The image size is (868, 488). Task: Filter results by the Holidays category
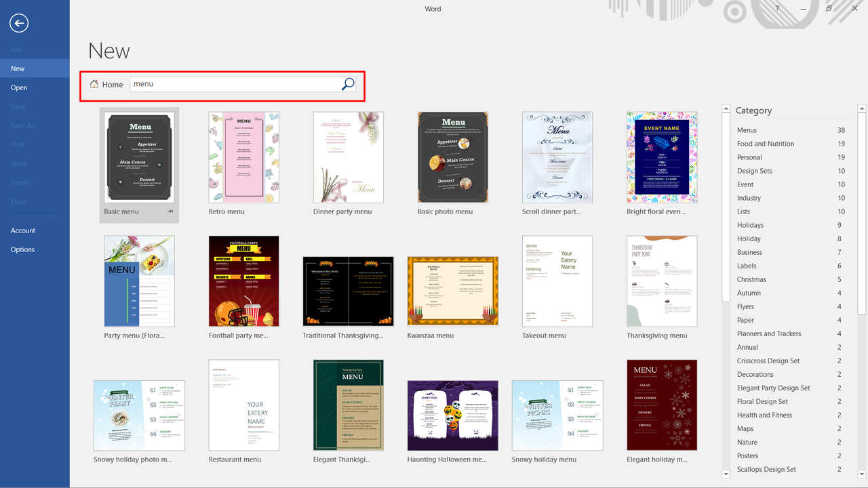[749, 224]
